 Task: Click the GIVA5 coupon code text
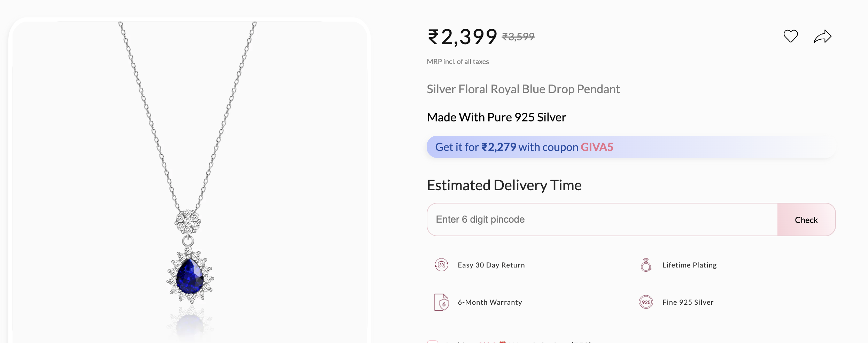(597, 147)
